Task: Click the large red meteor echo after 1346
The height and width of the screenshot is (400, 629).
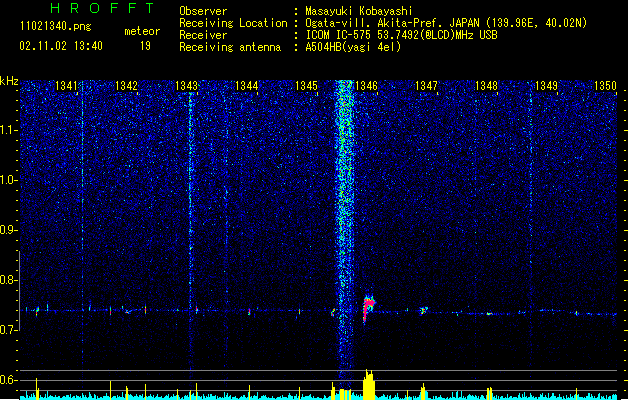Action: (x=368, y=308)
